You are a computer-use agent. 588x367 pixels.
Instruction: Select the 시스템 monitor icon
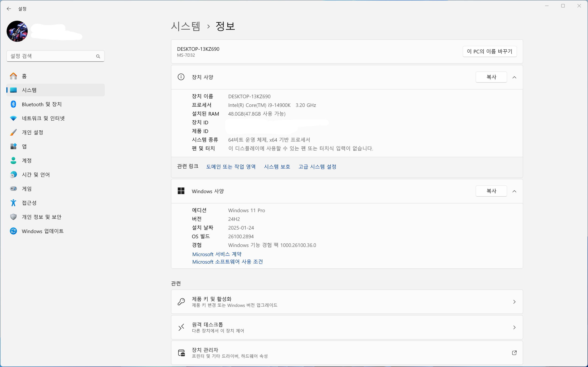point(13,90)
